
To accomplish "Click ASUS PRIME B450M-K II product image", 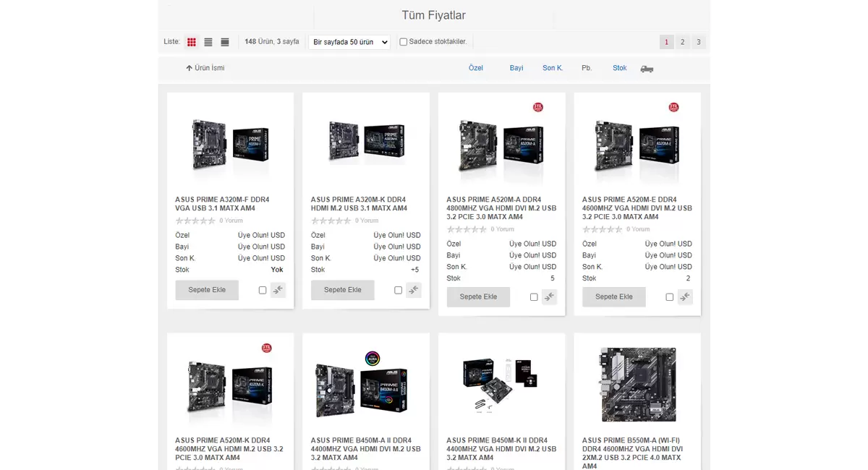I will click(x=500, y=384).
